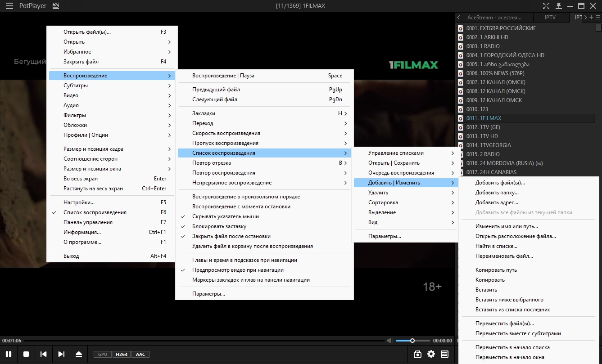This screenshot has width=602, height=364.
Task: Choose 'Добавить адрес...' menu entry
Action: [497, 202]
